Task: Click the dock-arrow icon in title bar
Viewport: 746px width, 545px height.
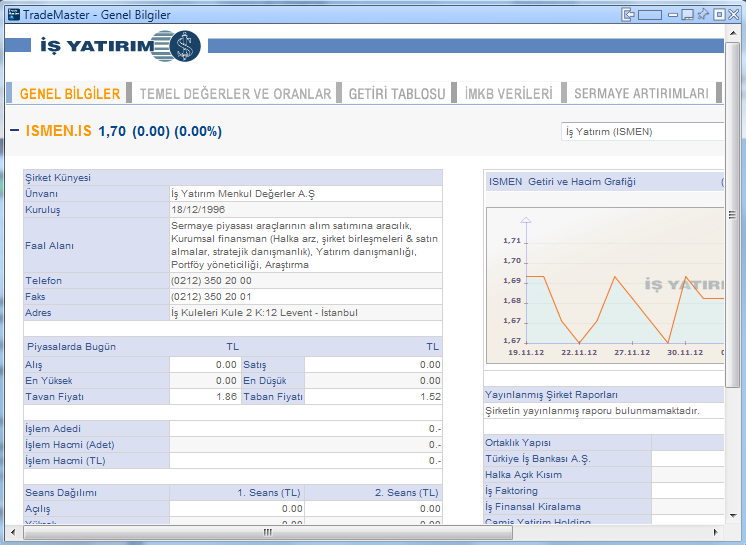Action: coord(628,15)
